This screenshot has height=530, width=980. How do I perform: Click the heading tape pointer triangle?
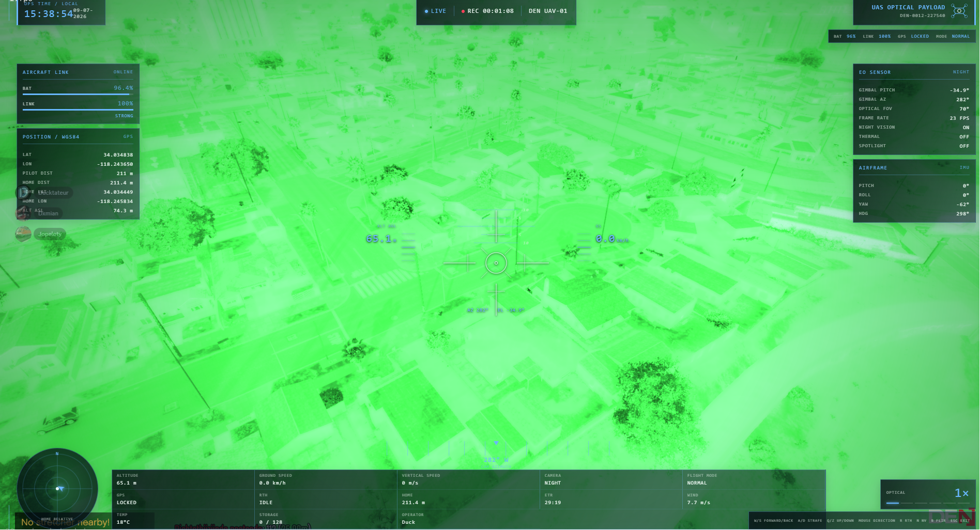496,443
